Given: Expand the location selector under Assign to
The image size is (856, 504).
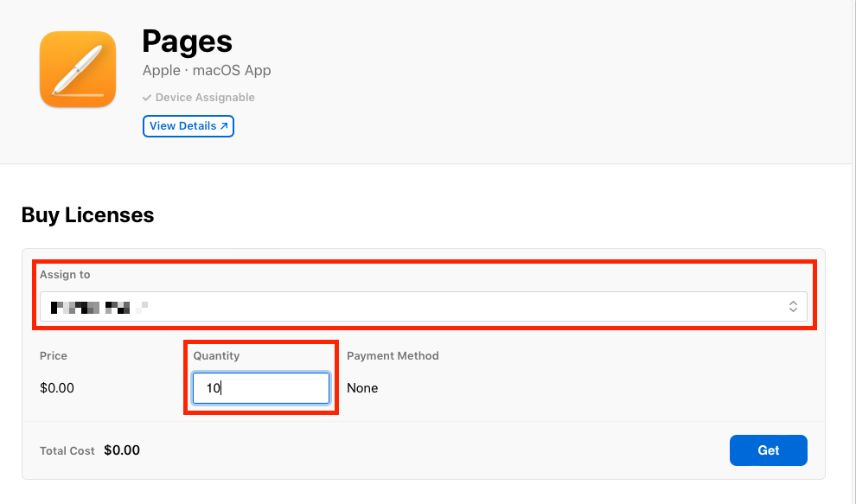Looking at the screenshot, I should point(424,306).
